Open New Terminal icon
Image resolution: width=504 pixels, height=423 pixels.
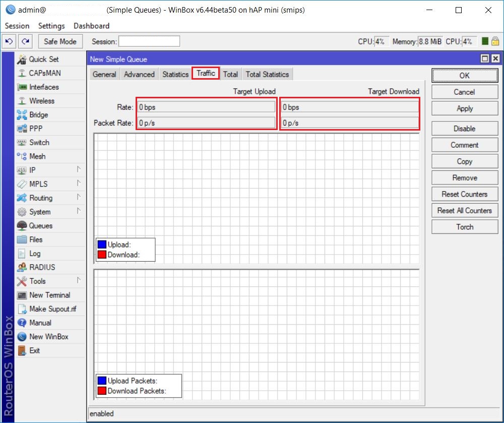click(22, 295)
